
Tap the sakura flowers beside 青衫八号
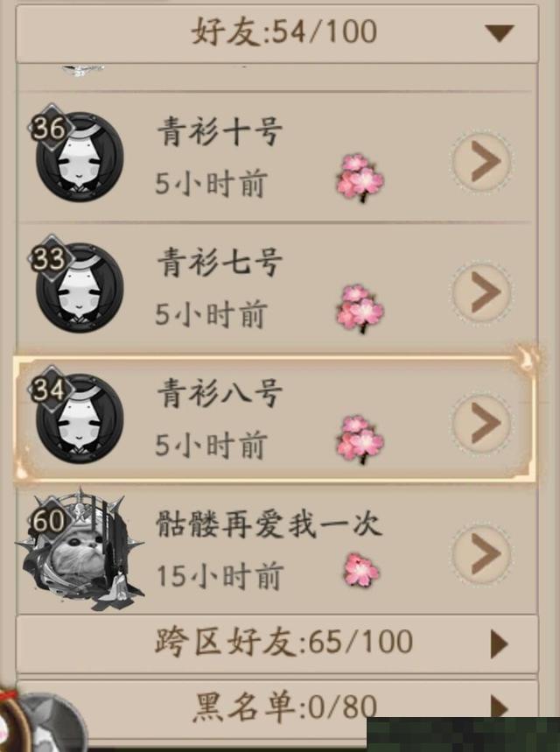360,439
